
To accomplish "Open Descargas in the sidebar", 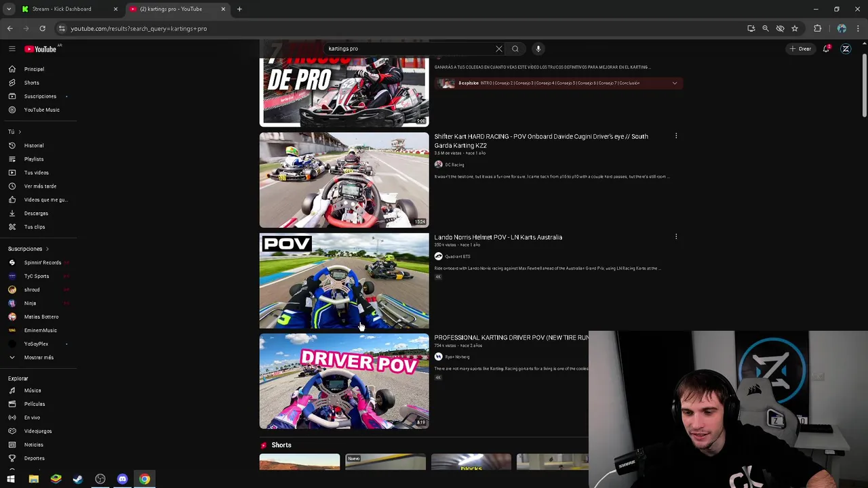I will click(x=36, y=213).
